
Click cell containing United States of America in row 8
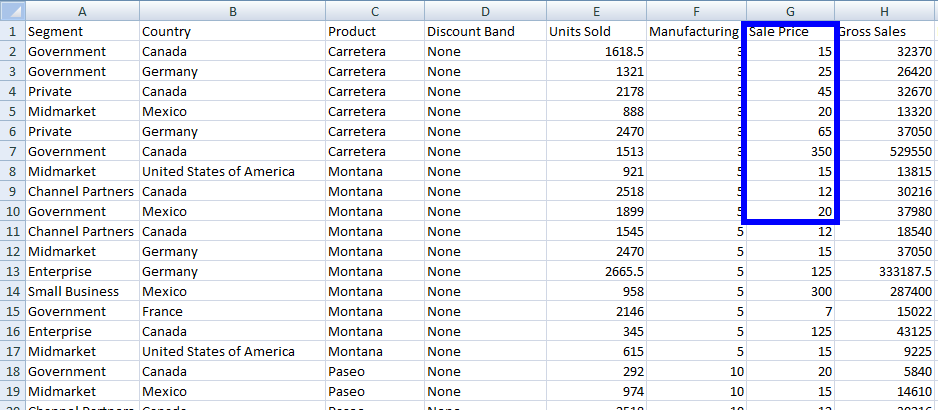click(x=233, y=171)
